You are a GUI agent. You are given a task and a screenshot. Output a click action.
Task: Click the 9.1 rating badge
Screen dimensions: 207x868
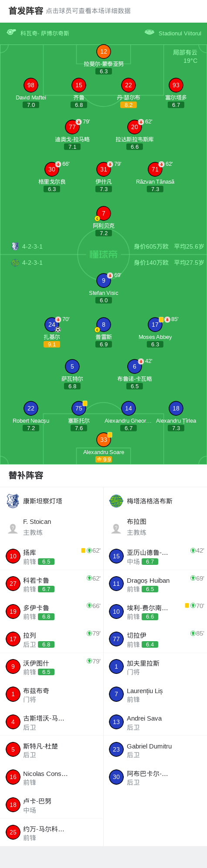point(52,345)
